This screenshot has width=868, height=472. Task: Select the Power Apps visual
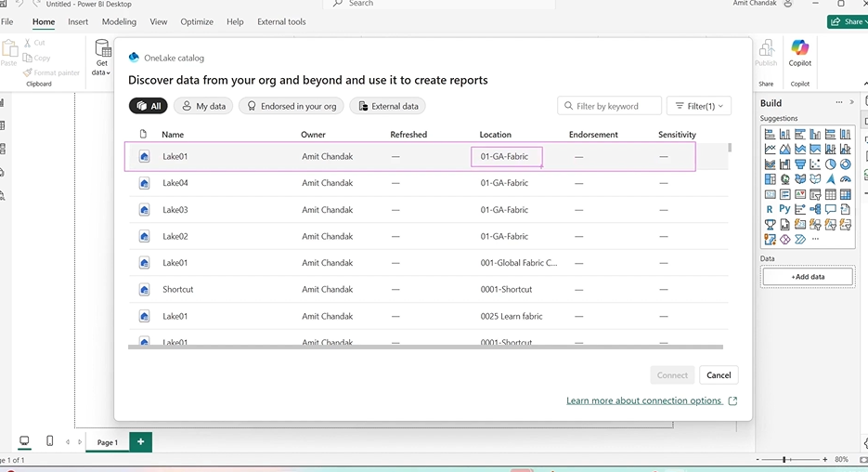point(785,240)
